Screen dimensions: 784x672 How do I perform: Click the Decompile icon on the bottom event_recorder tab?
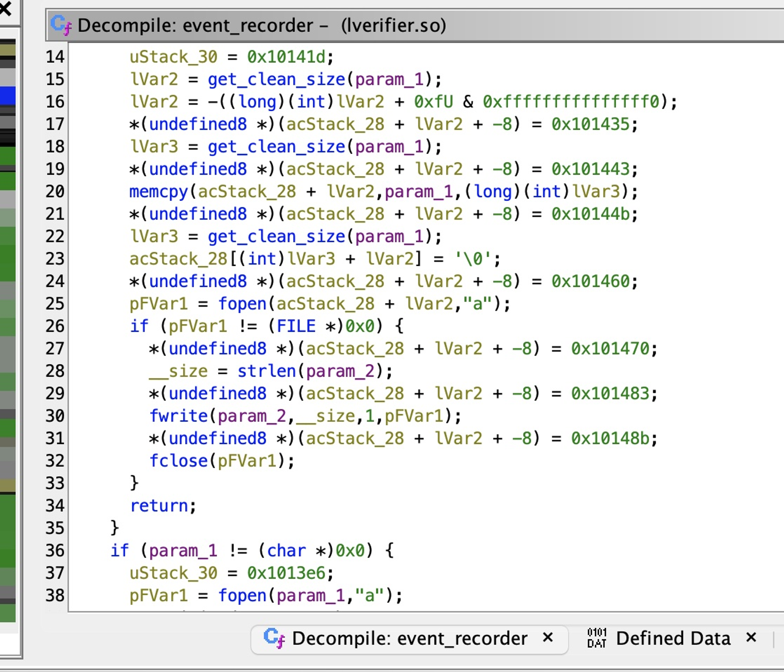pyautogui.click(x=274, y=638)
